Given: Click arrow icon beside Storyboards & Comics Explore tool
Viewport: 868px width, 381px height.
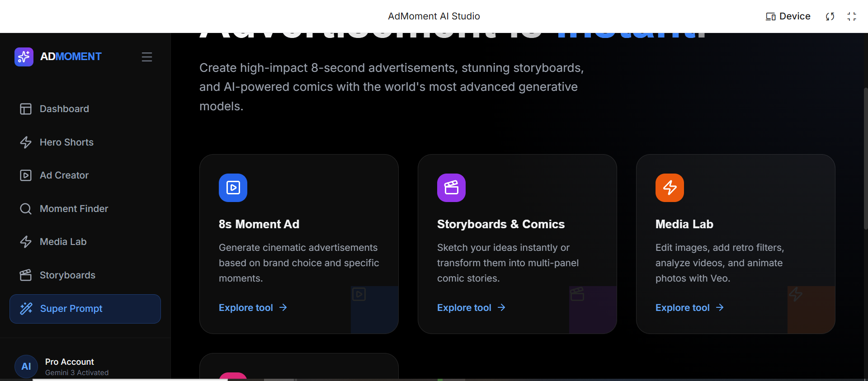Looking at the screenshot, I should [x=501, y=308].
